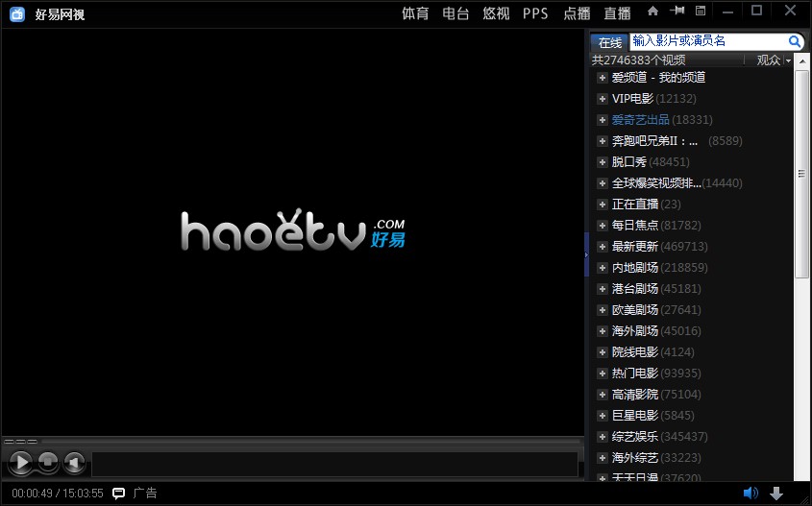Open the 悠视 menu
Viewport: 812px width, 506px height.
(496, 13)
